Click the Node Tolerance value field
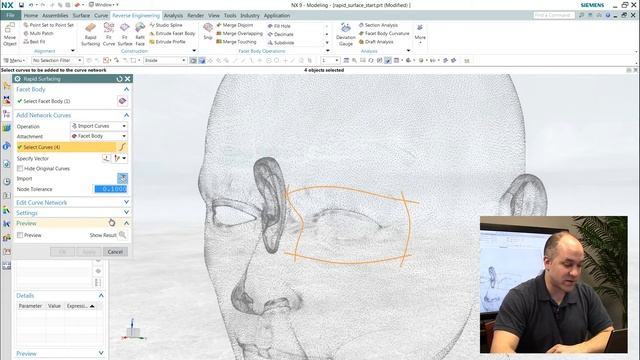Viewport: 640px width, 360px height. pos(111,189)
